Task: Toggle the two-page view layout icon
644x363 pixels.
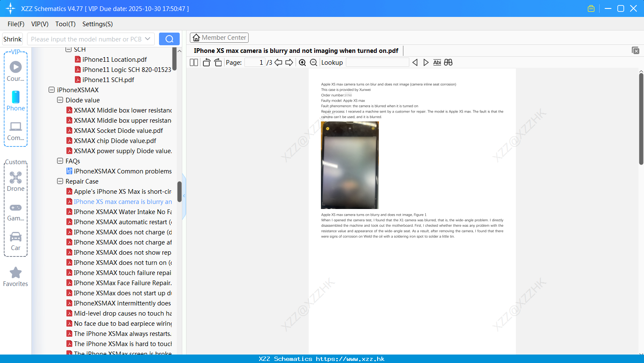Action: (x=194, y=63)
